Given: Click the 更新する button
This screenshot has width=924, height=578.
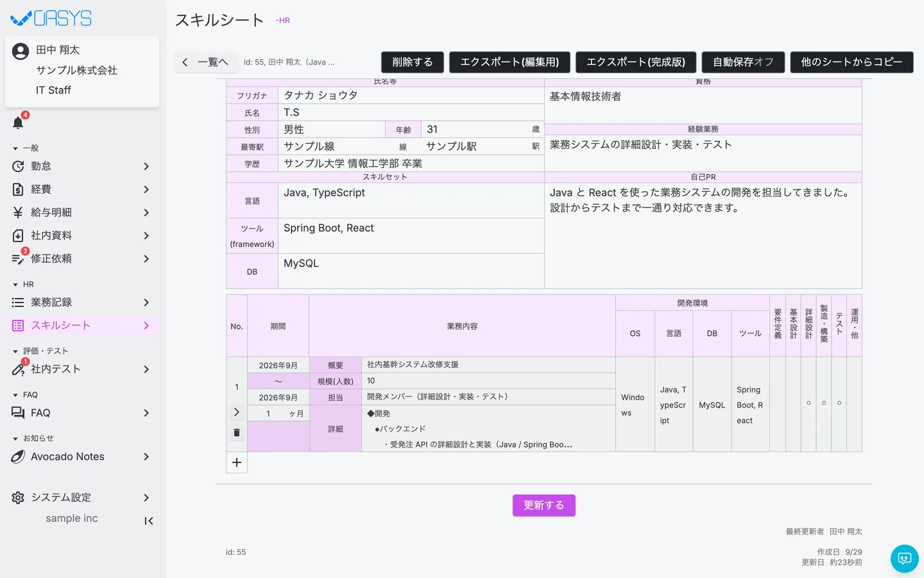Looking at the screenshot, I should (544, 505).
